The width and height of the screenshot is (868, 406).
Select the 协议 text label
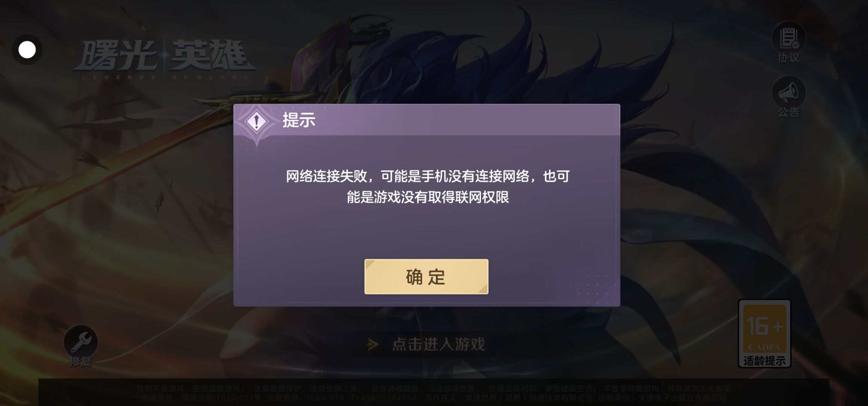789,58
